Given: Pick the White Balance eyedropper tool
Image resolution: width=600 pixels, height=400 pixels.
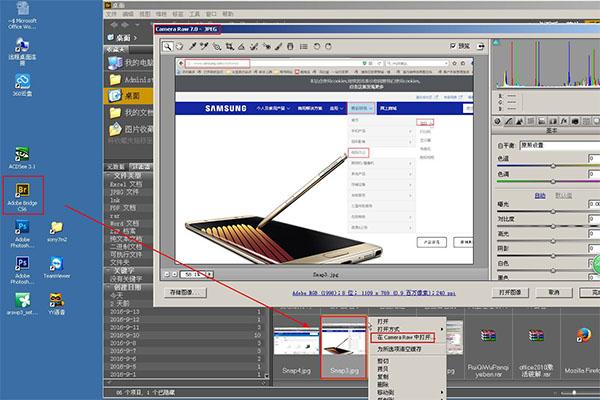Looking at the screenshot, I should click(x=192, y=46).
